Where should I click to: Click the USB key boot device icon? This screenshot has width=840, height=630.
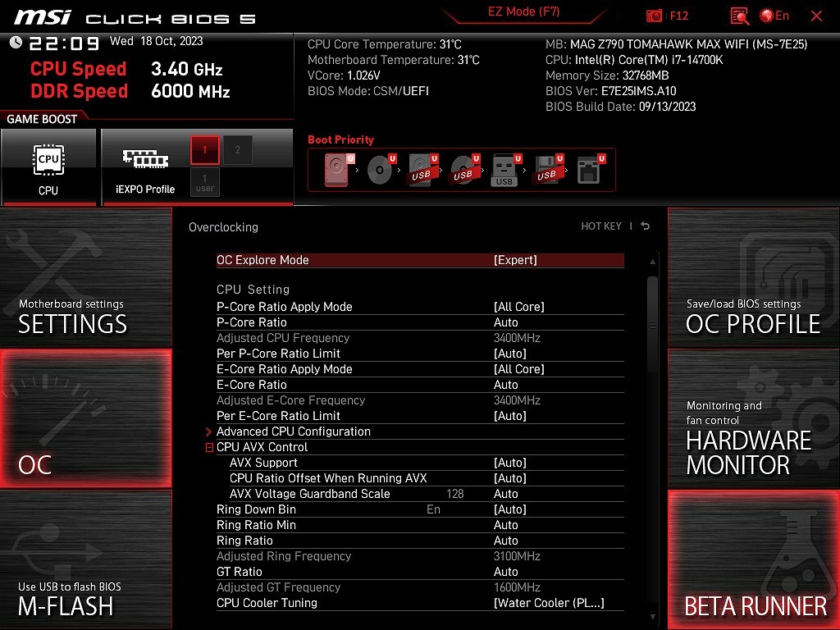pos(504,170)
